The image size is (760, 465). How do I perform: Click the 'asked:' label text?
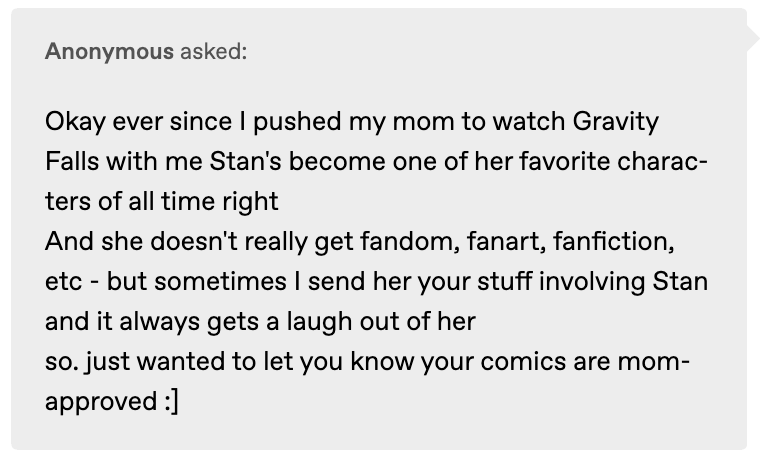pyautogui.click(x=213, y=52)
